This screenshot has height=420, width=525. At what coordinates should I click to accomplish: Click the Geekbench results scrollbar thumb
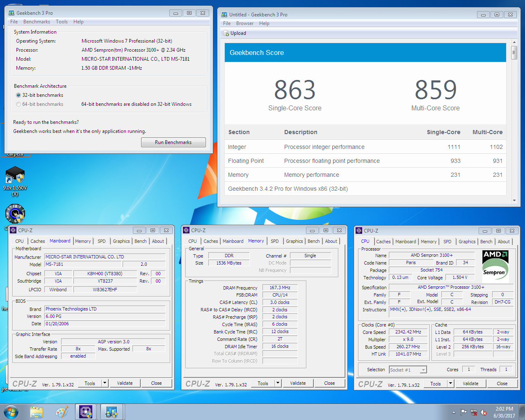click(x=514, y=53)
